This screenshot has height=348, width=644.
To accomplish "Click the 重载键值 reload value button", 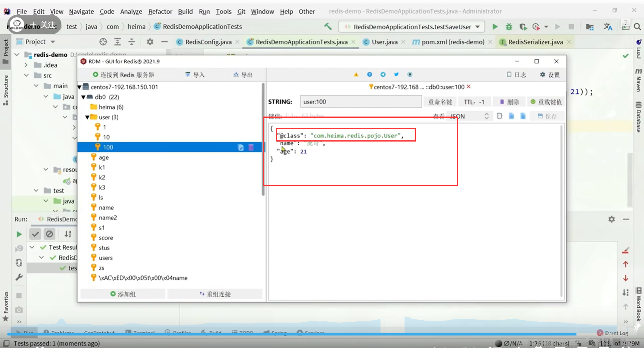I will 546,102.
